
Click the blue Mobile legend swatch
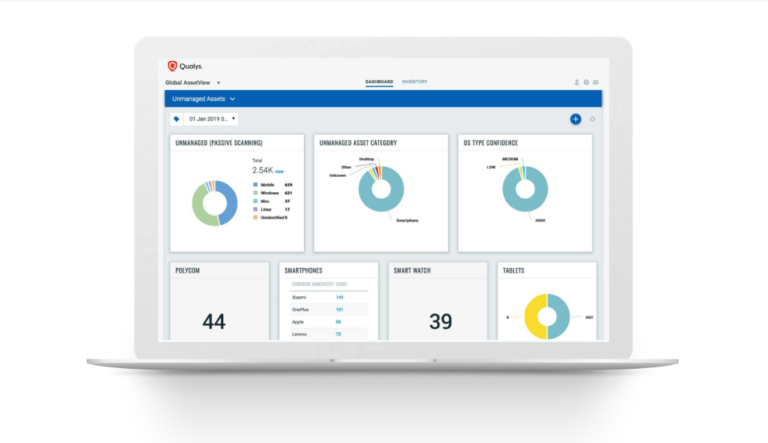(255, 185)
